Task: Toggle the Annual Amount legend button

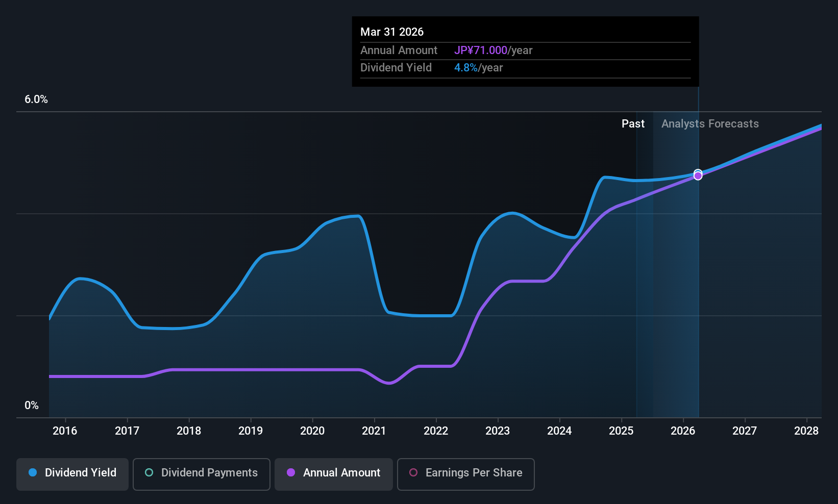Action: tap(334, 474)
